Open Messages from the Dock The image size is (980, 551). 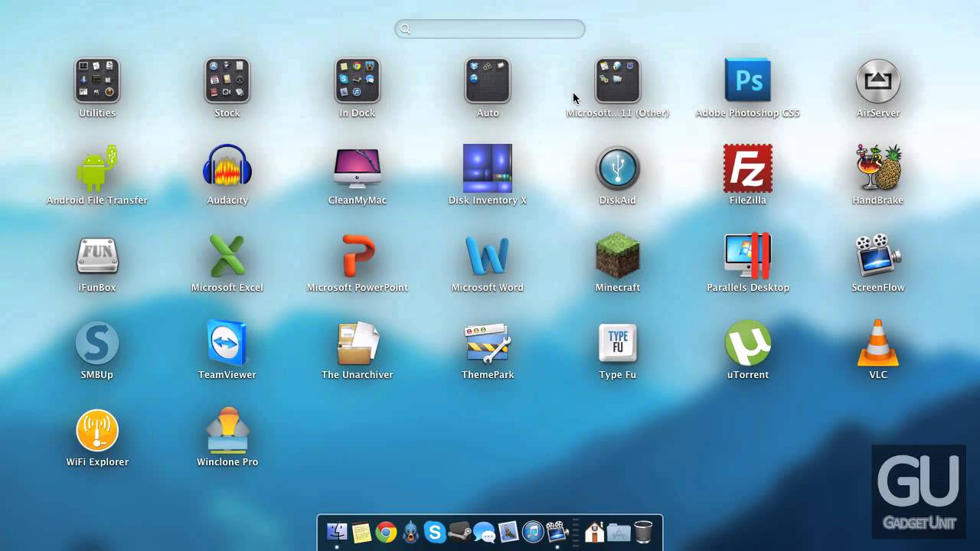[x=484, y=532]
